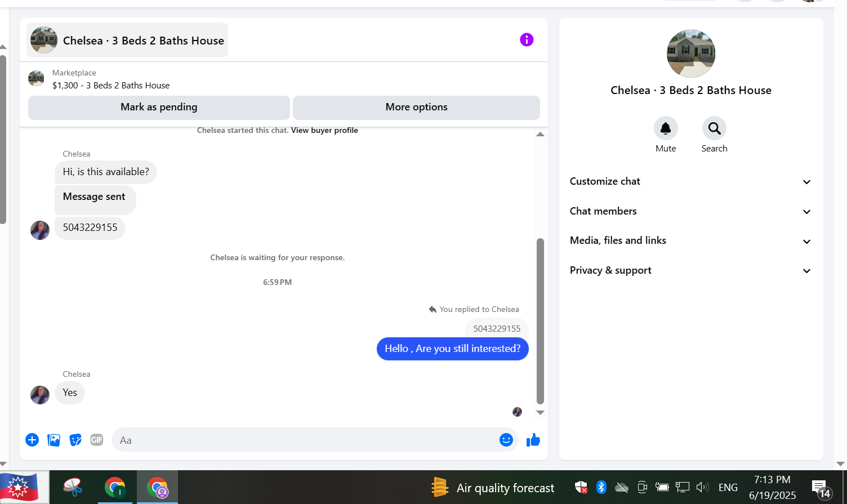Open the emoji picker smiley icon
This screenshot has height=504, width=847.
pyautogui.click(x=506, y=440)
